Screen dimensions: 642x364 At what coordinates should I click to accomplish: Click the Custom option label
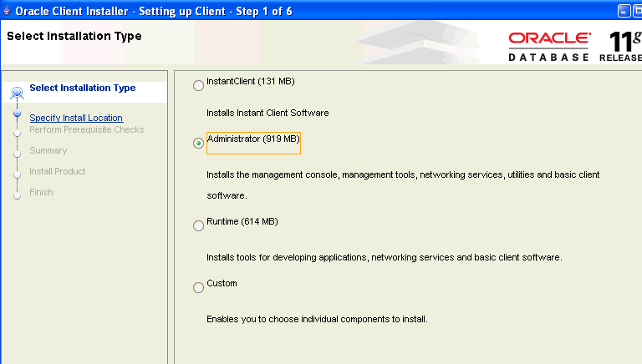(x=222, y=283)
